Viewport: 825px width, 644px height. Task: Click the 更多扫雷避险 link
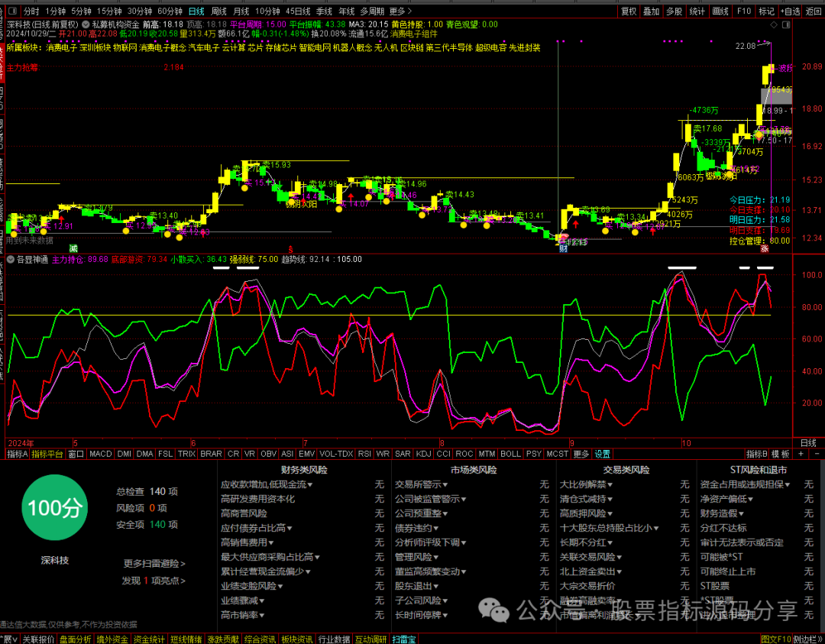coord(154,564)
